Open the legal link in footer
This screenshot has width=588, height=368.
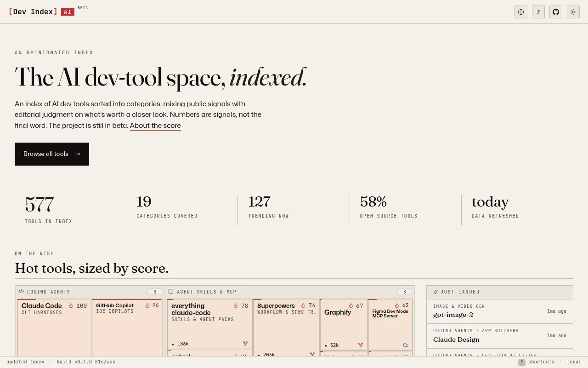coord(574,362)
